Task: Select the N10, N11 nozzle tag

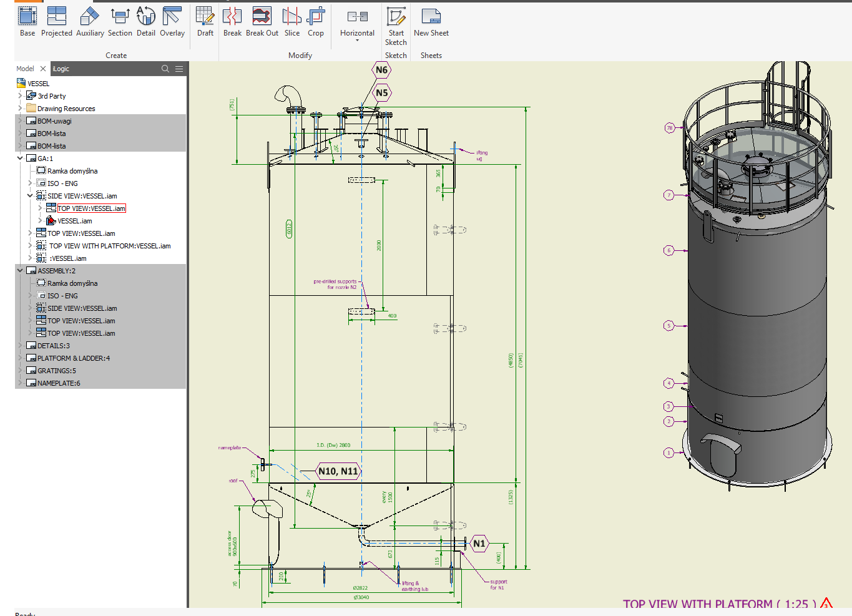Action: coord(338,471)
